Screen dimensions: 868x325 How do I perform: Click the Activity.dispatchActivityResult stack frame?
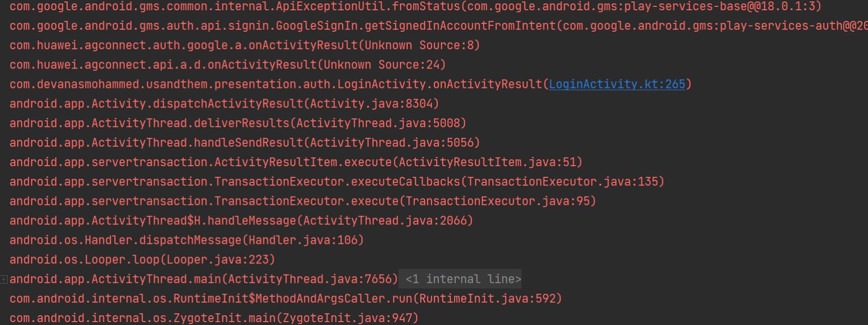[224, 104]
